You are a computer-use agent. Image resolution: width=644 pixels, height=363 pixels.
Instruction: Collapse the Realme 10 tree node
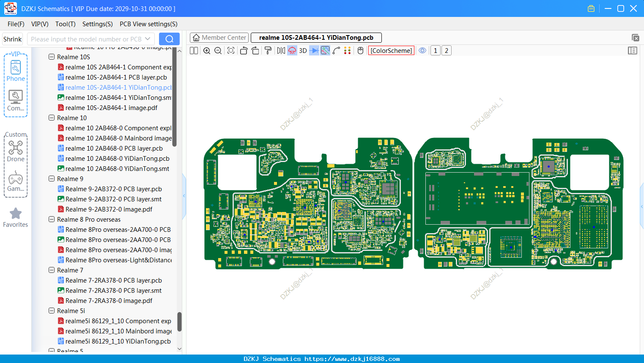click(52, 118)
